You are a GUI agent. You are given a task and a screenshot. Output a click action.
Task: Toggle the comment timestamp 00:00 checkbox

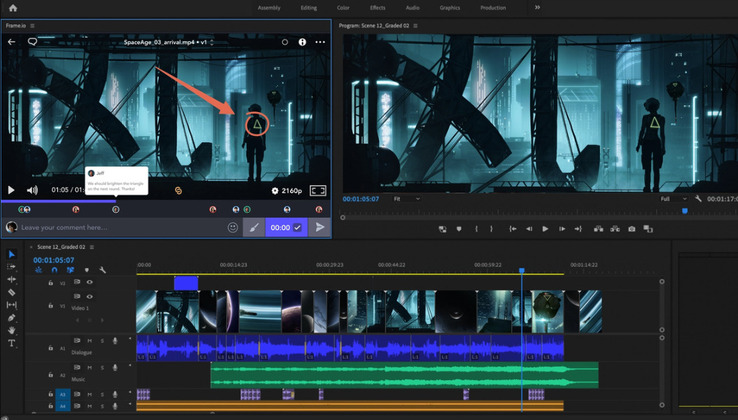pos(297,227)
